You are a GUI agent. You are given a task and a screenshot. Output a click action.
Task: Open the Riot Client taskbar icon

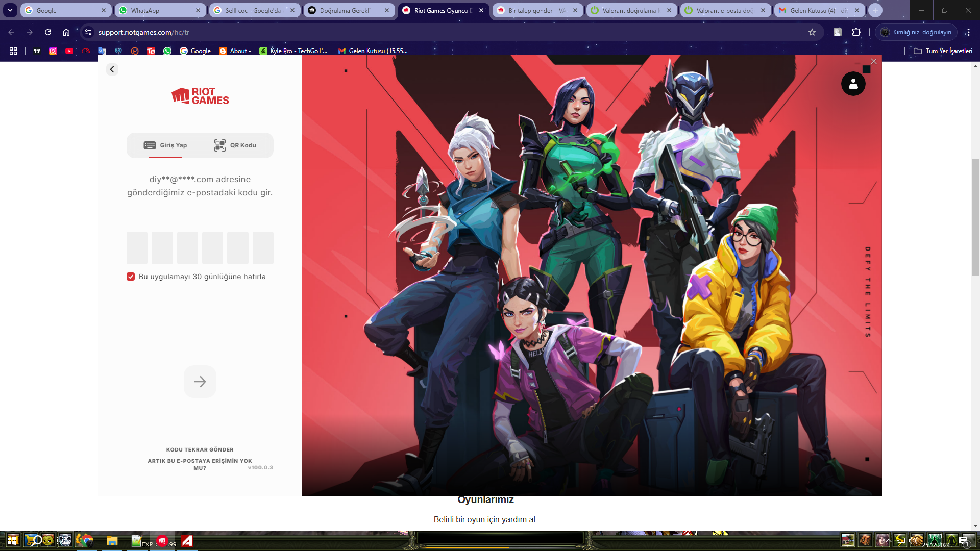[x=162, y=540]
